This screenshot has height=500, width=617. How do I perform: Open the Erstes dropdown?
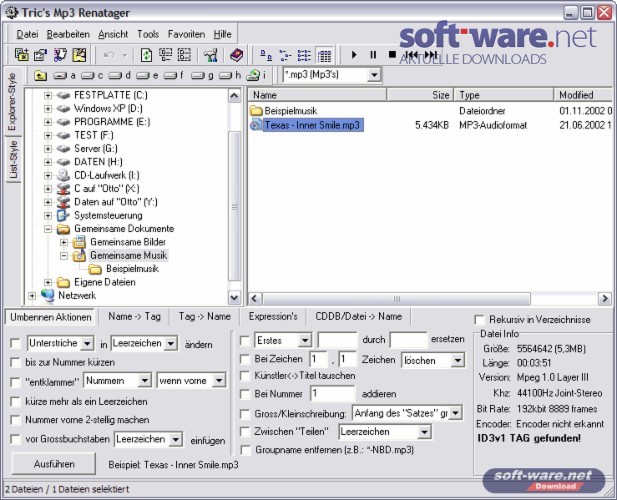pos(305,340)
